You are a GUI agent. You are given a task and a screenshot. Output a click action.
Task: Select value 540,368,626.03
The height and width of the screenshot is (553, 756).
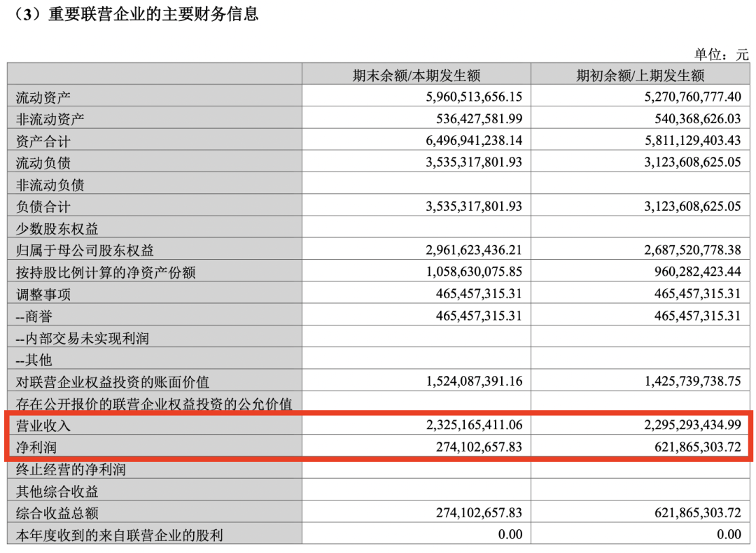click(x=698, y=118)
